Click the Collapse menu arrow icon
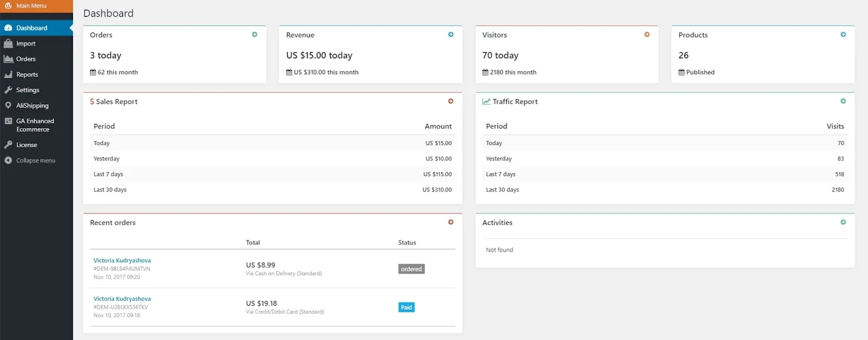The image size is (868, 340). point(8,160)
